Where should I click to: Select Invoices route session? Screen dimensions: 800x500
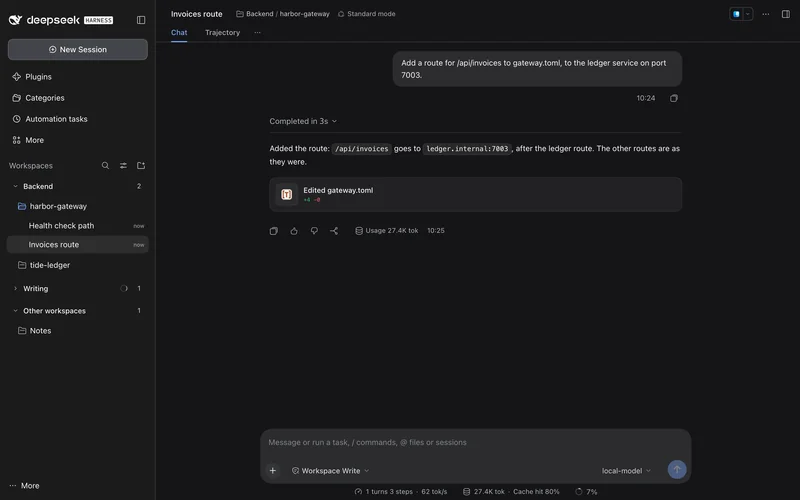click(78, 244)
